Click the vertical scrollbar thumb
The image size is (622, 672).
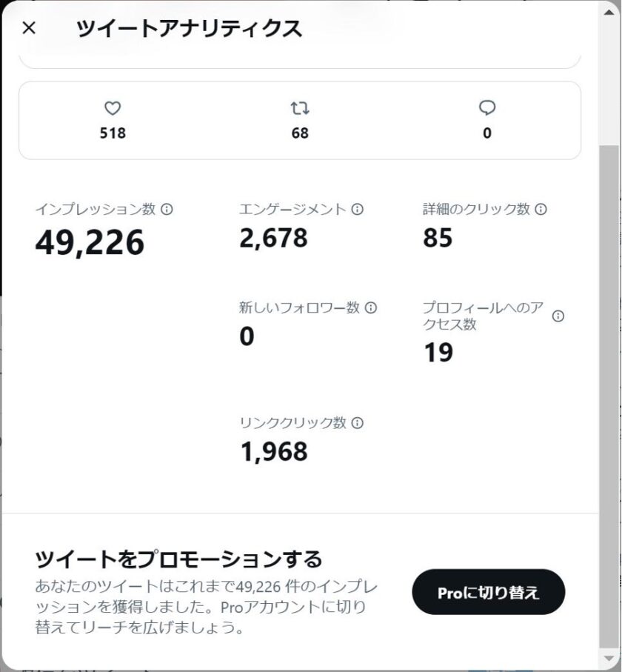(609, 397)
